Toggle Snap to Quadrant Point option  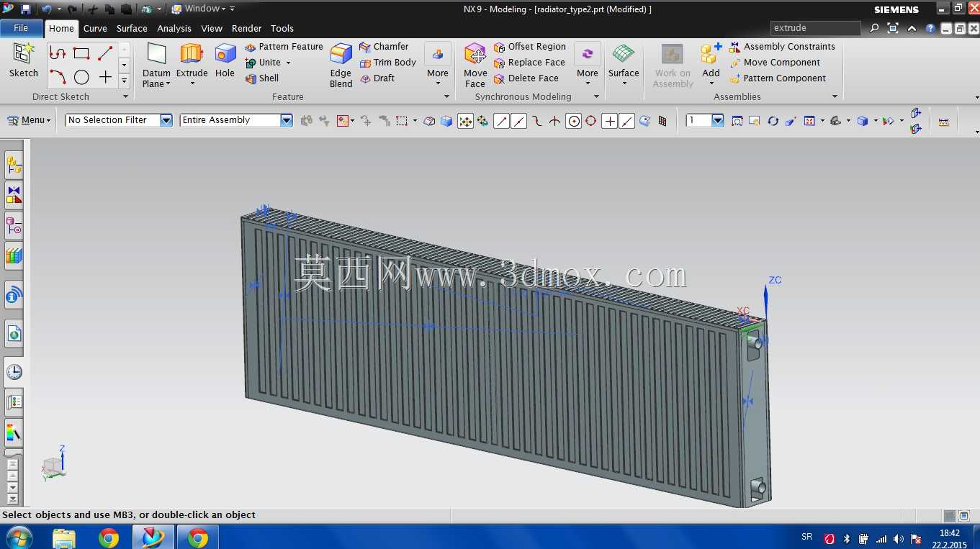(591, 121)
